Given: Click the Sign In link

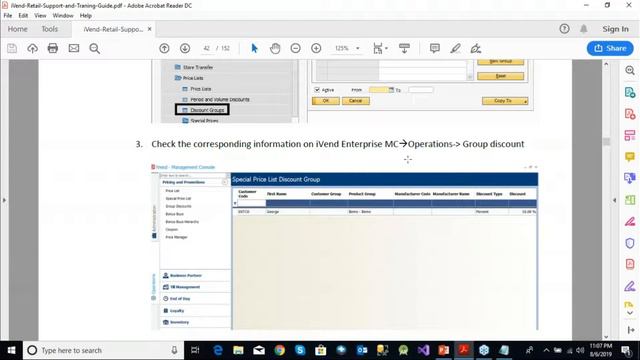Looking at the screenshot, I should click(616, 29).
